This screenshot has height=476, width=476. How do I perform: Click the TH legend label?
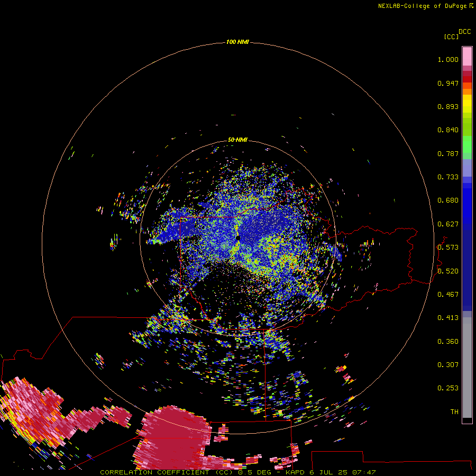tap(454, 412)
